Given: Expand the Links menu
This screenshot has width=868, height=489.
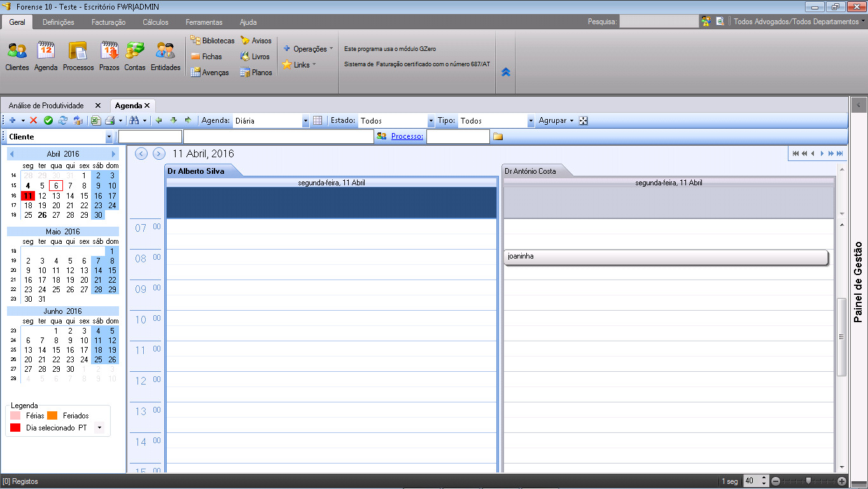Looking at the screenshot, I should click(x=299, y=65).
